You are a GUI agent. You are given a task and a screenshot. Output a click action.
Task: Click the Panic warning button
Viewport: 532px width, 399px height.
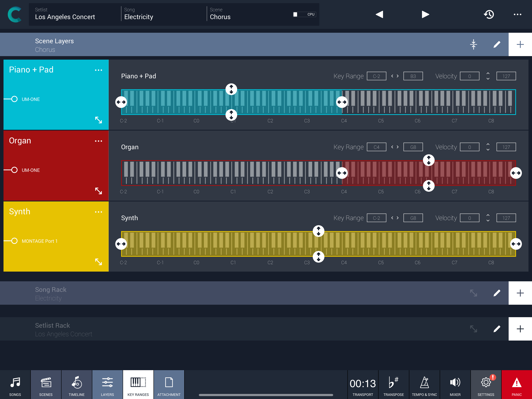pos(516,385)
